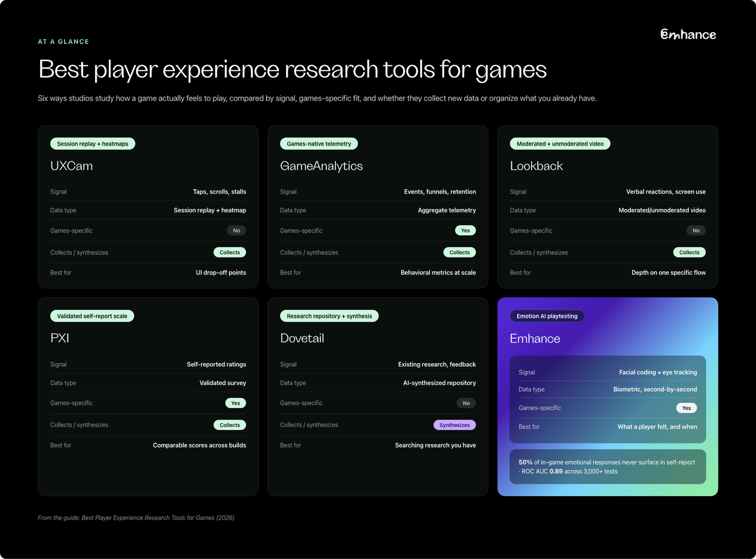Click the 'Emotion AI playtesting' tag
Image resolution: width=756 pixels, height=559 pixels.
[547, 316]
